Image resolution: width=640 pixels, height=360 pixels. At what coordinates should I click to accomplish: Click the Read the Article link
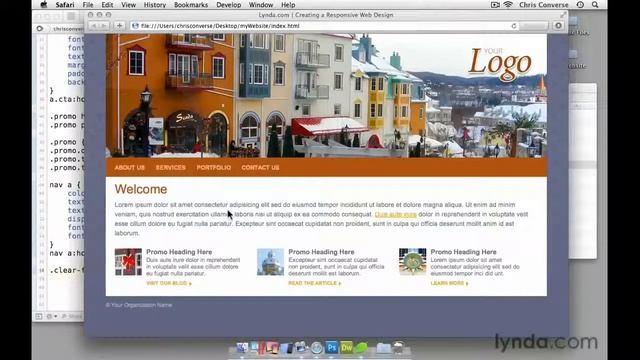pyautogui.click(x=314, y=283)
